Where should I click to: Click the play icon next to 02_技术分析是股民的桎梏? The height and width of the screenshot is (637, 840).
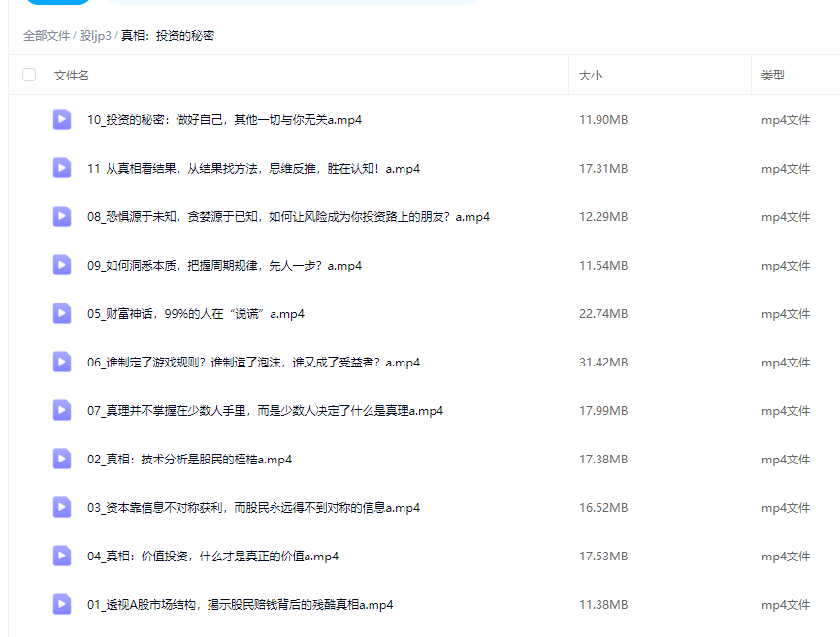(61, 459)
